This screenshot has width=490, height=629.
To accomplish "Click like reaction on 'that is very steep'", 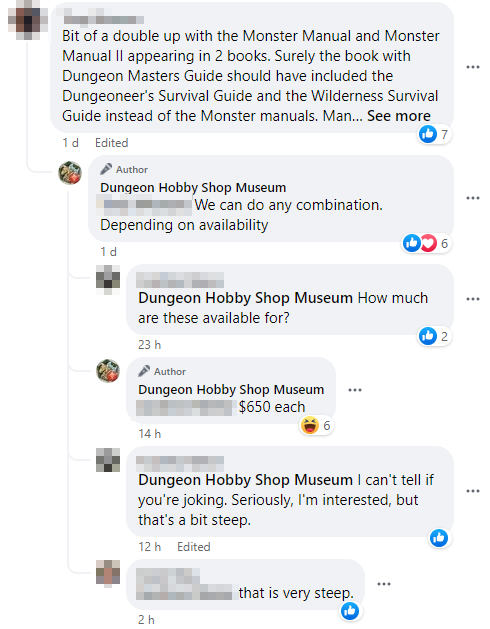I will pos(350,611).
